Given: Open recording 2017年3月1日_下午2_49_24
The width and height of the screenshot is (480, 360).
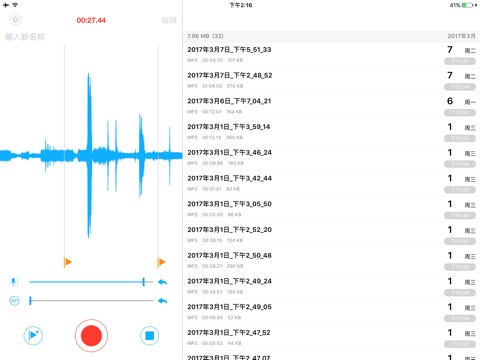Looking at the screenshot, I should pos(332,286).
